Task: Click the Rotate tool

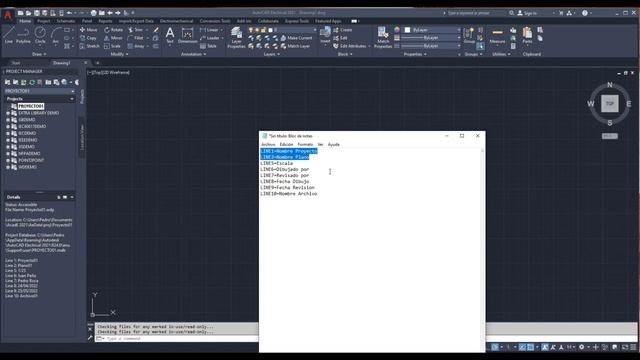Action: click(x=113, y=30)
